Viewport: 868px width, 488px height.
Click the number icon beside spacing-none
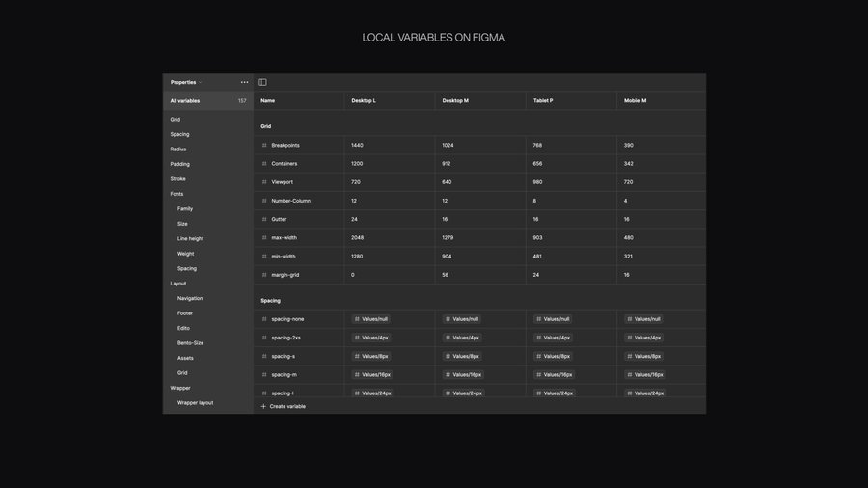click(x=264, y=319)
